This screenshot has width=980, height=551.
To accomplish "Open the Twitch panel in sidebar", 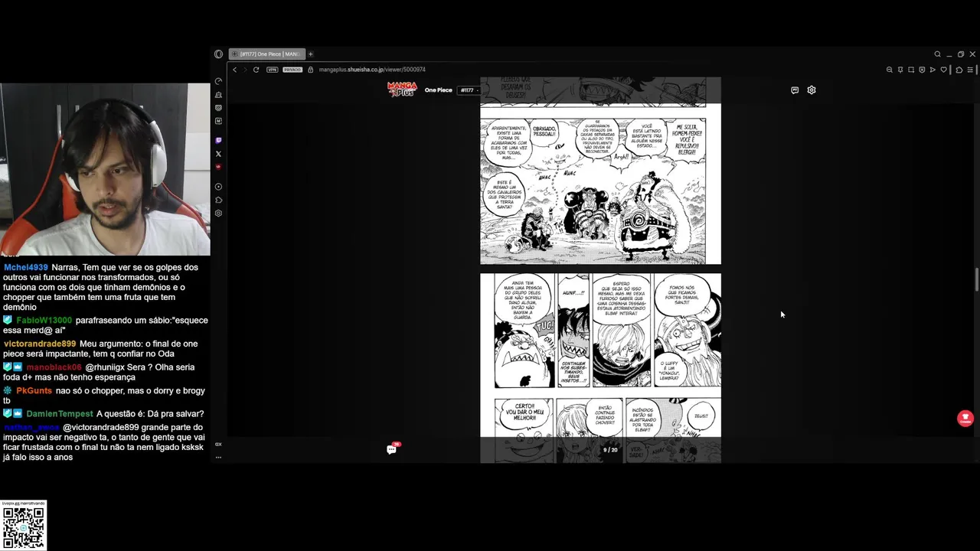I will click(x=218, y=140).
